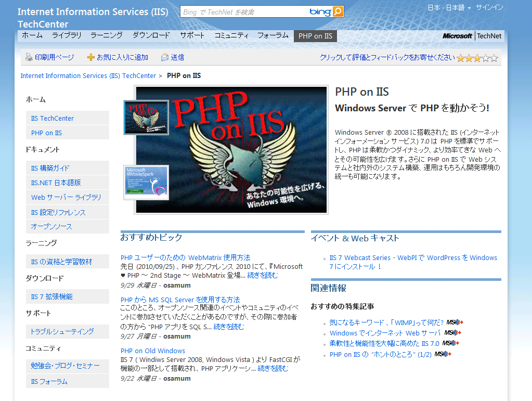The width and height of the screenshot is (532, 401).
Task: Click the large PHP on IIS banner
Action: point(231,150)
